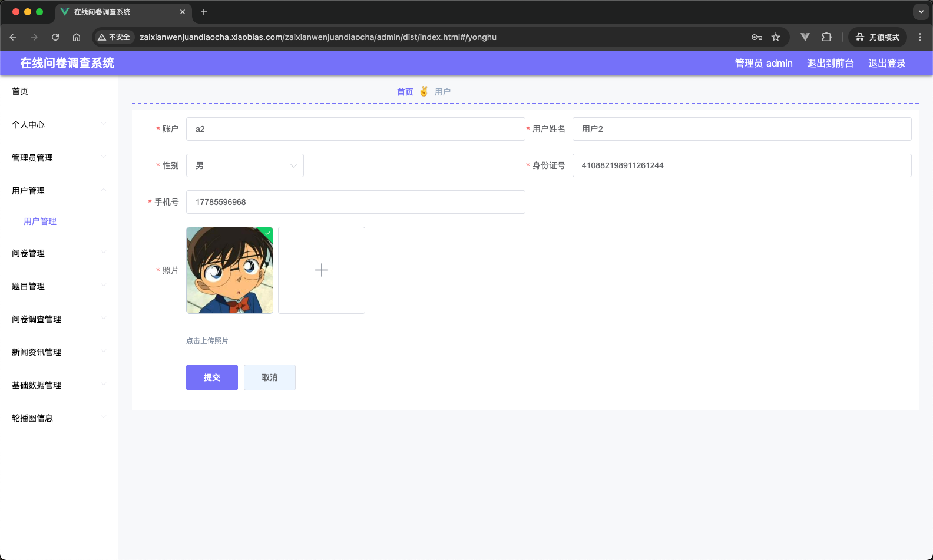Select the 用户管理 submenu item
The image size is (933, 560).
pyautogui.click(x=59, y=221)
